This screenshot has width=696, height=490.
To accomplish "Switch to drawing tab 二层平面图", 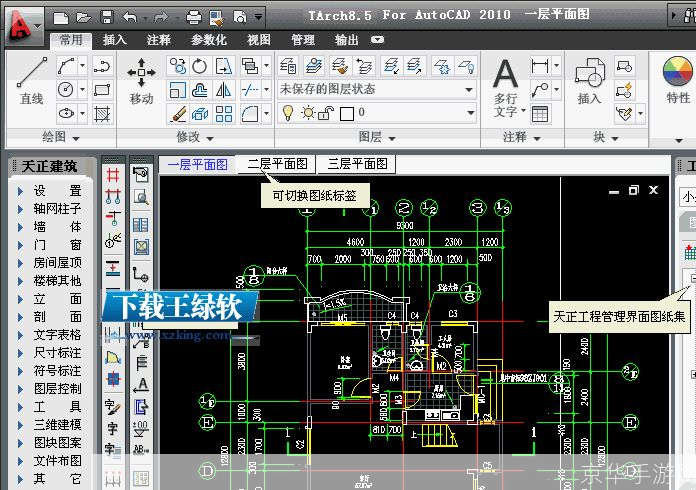I will tap(277, 164).
